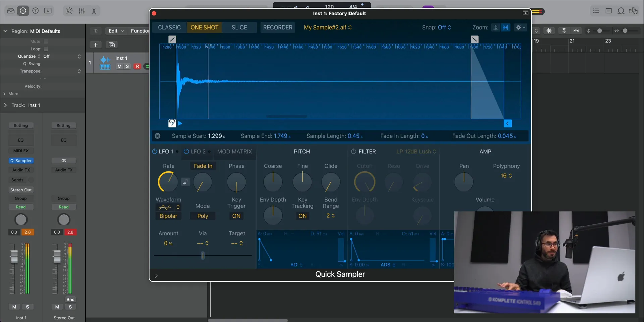Viewport: 644px width, 322px height.
Task: Open LFO Via source menu
Action: point(203,243)
